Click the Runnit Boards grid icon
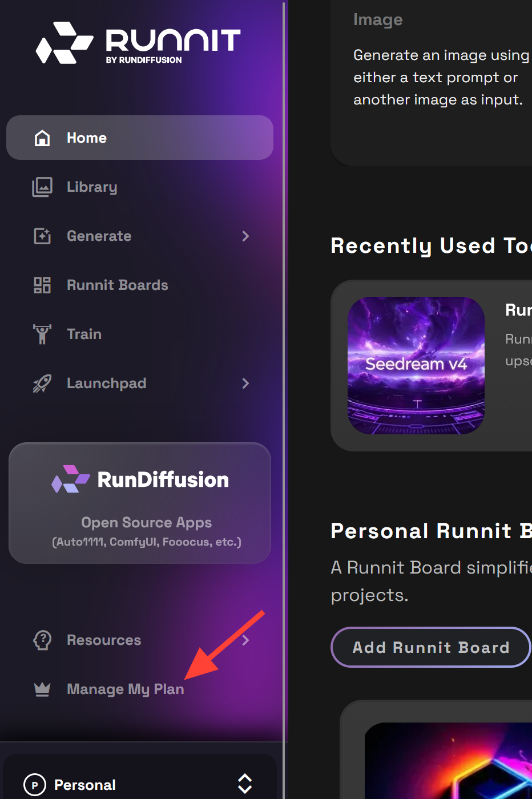532x799 pixels. click(42, 285)
